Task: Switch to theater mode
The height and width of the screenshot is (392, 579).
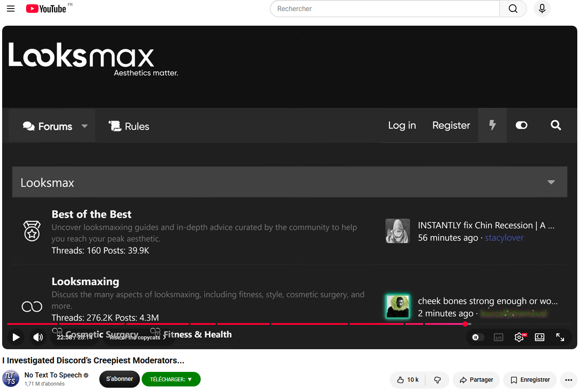Action: pyautogui.click(x=540, y=337)
